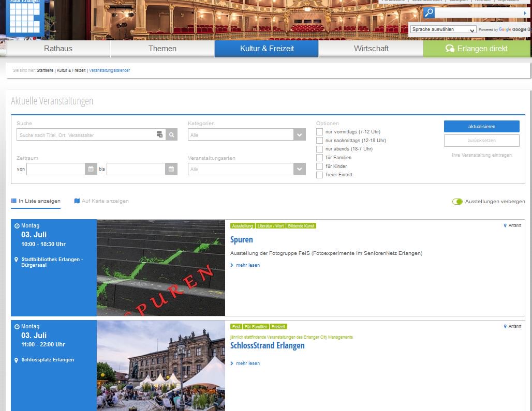Open the 'SchlossStrand Erlangen' event title
The width and height of the screenshot is (532, 411).
268,346
